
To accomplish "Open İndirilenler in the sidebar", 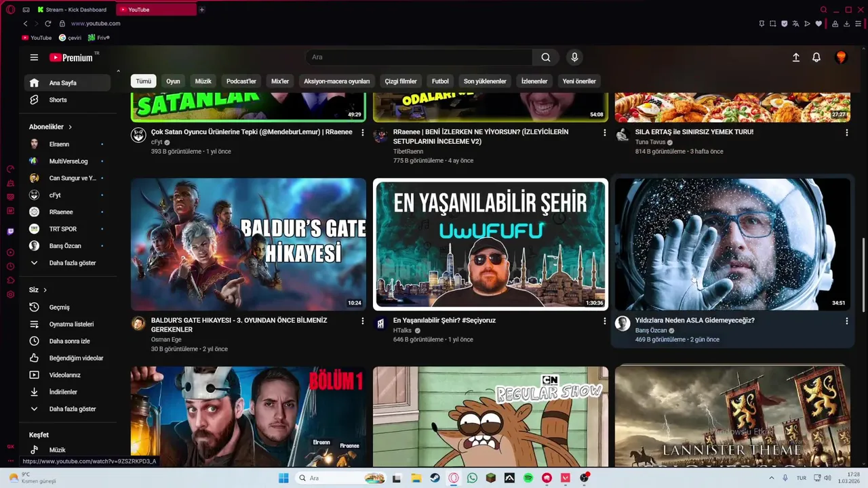I will [x=67, y=392].
